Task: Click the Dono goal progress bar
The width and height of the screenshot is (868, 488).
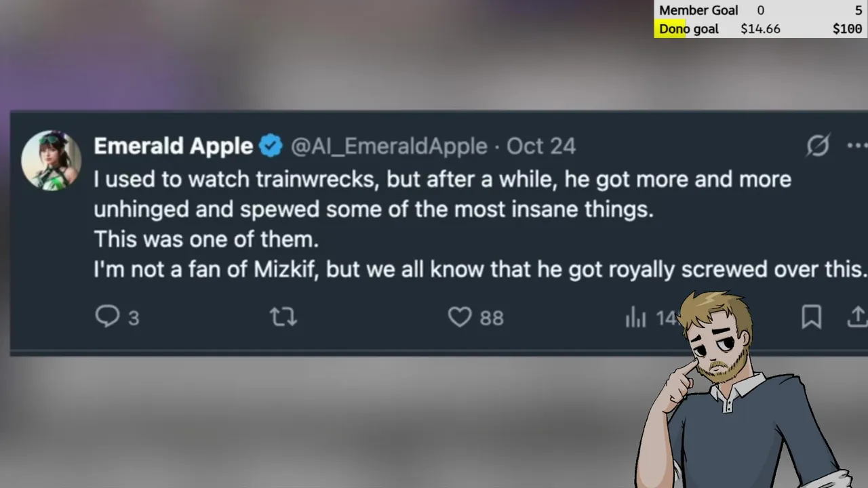Action: (x=761, y=29)
